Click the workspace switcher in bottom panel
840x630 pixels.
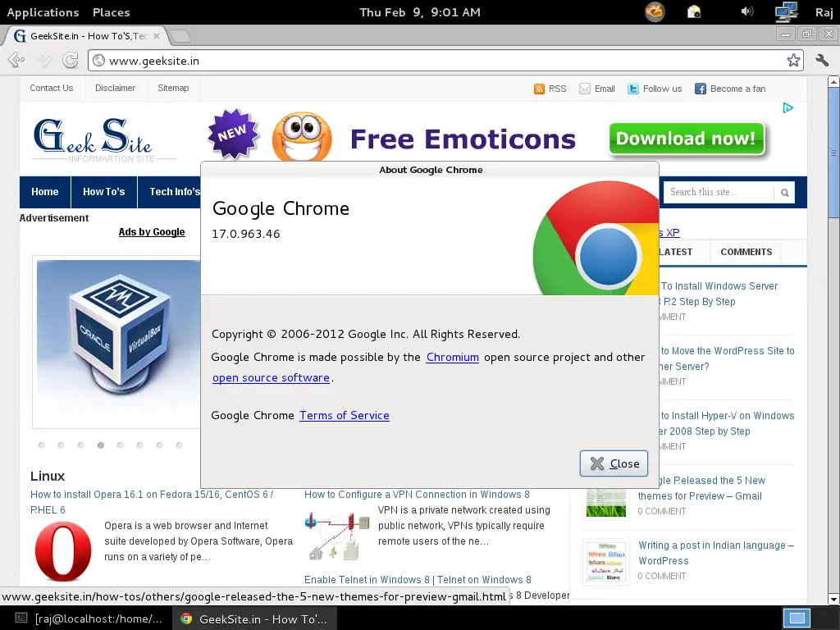[797, 619]
